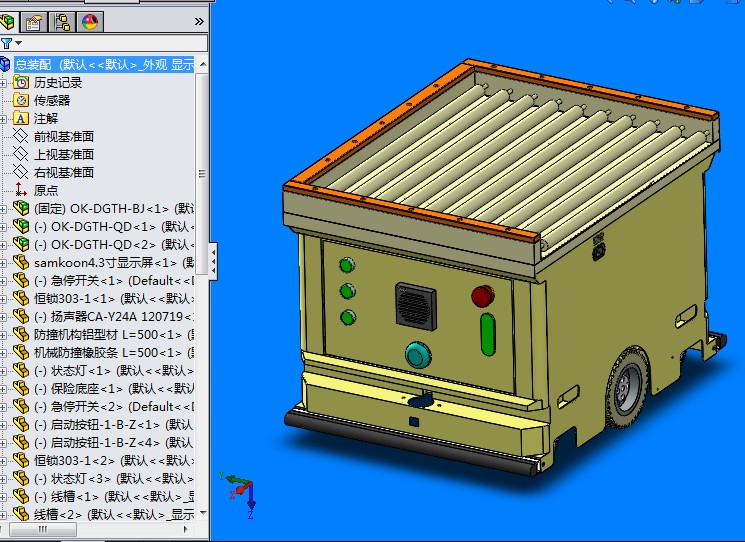The width and height of the screenshot is (745, 542).
Task: Collapse the FeatureManager panel with the side handle
Action: click(x=213, y=262)
